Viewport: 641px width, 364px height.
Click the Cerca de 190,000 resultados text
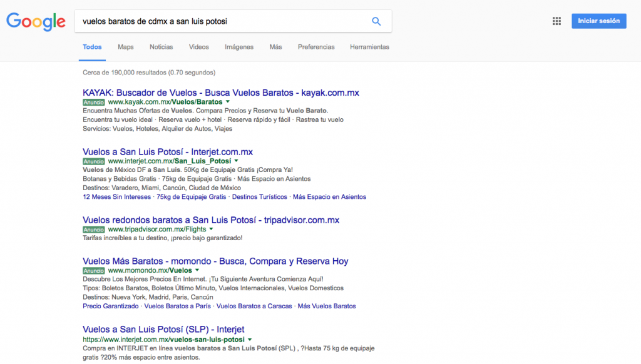[x=149, y=73]
